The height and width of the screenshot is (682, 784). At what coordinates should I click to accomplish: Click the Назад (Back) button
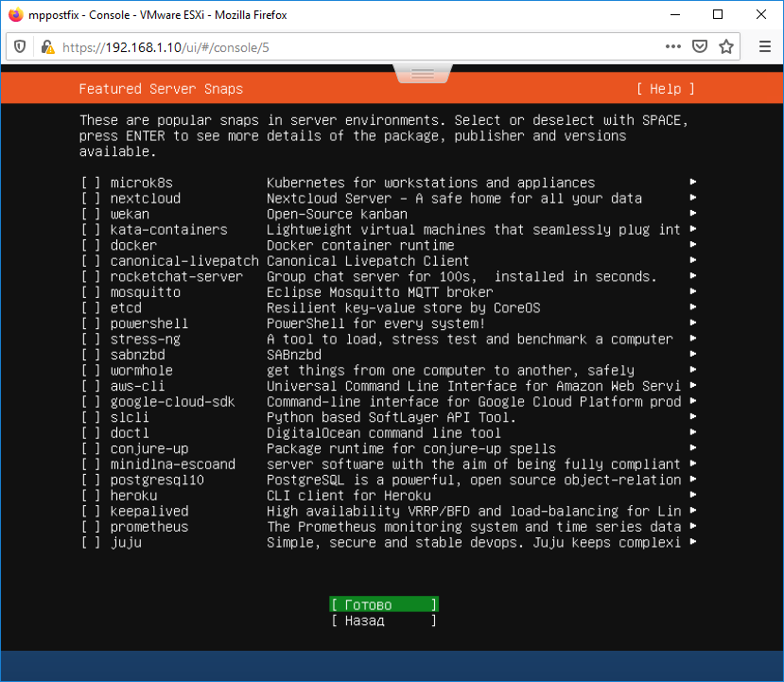coord(384,621)
